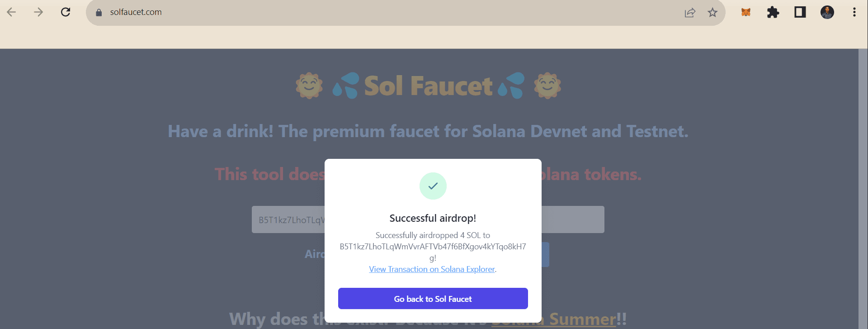Open the MetaMask extension
This screenshot has width=868, height=329.
tap(746, 12)
